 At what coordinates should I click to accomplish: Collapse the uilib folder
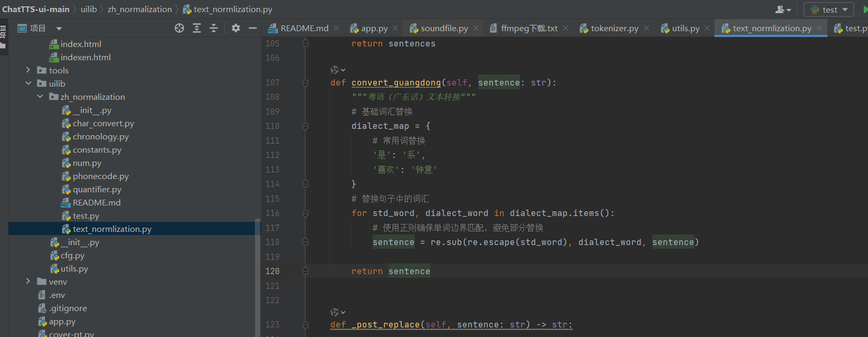pos(28,83)
